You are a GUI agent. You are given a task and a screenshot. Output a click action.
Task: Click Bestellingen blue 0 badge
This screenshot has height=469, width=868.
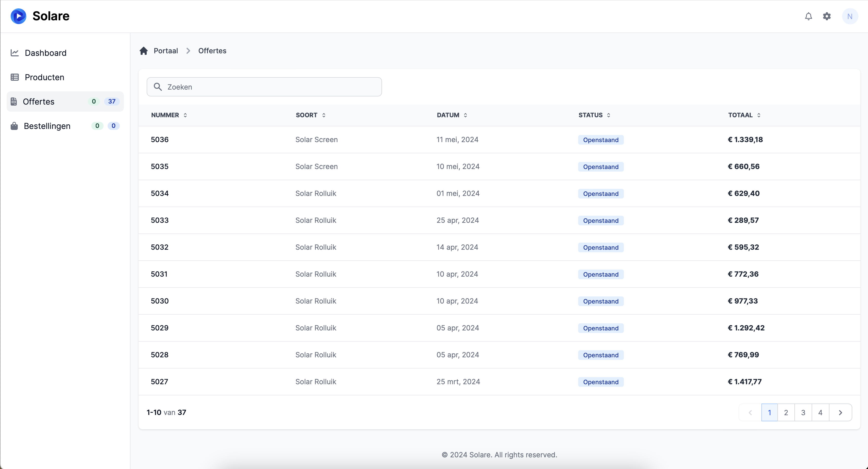coord(113,126)
